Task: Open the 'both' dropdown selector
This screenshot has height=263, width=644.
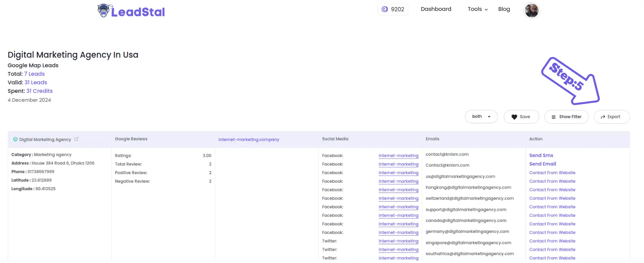Action: click(481, 117)
